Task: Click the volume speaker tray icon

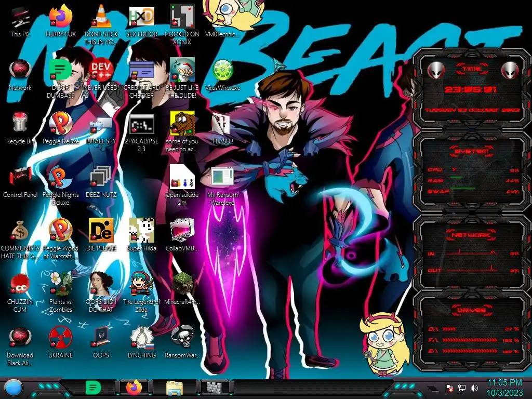Action: [x=474, y=388]
